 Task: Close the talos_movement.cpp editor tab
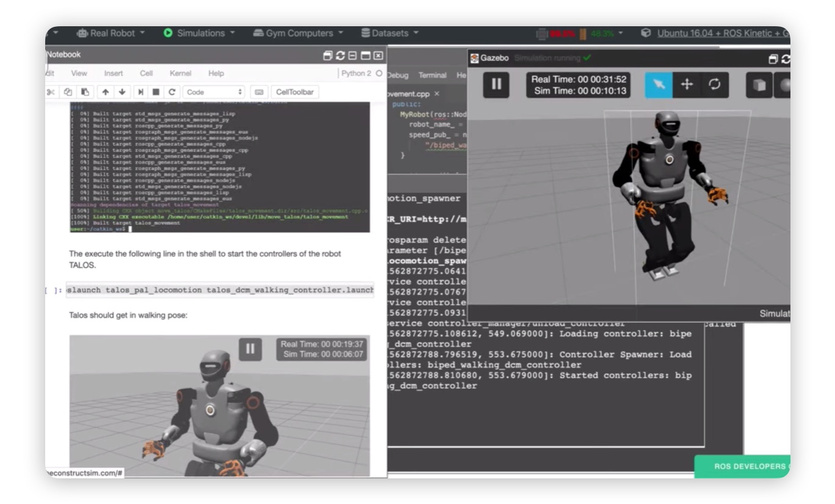tap(436, 94)
